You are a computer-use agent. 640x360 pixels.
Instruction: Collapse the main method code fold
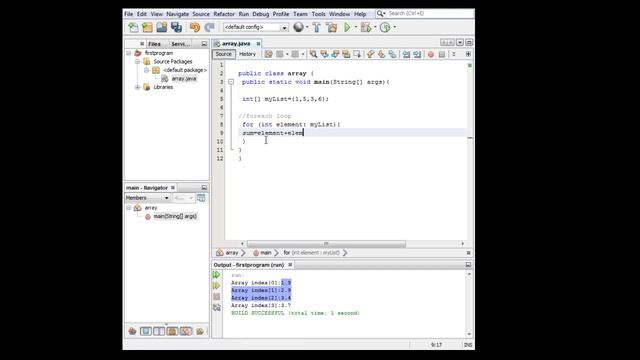click(x=231, y=82)
